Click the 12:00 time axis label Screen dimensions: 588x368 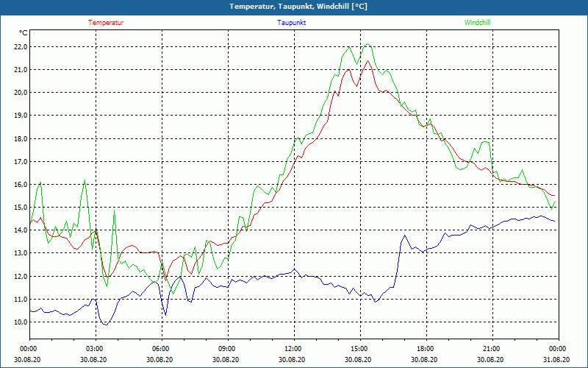293,349
